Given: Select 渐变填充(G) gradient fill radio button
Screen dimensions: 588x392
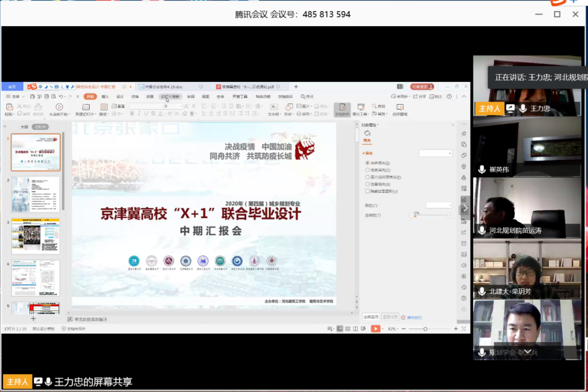Looking at the screenshot, I should click(x=368, y=170).
